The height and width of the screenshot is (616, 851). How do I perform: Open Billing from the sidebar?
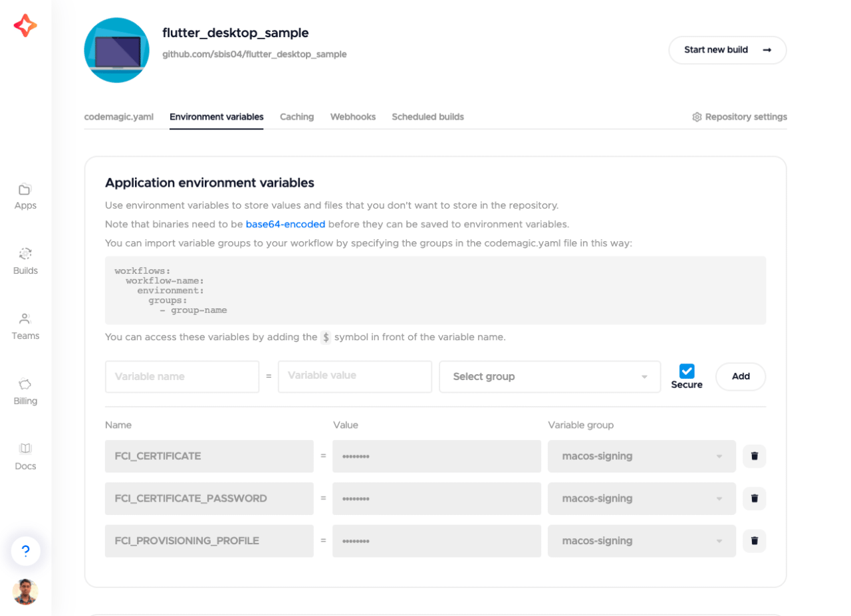(x=25, y=392)
